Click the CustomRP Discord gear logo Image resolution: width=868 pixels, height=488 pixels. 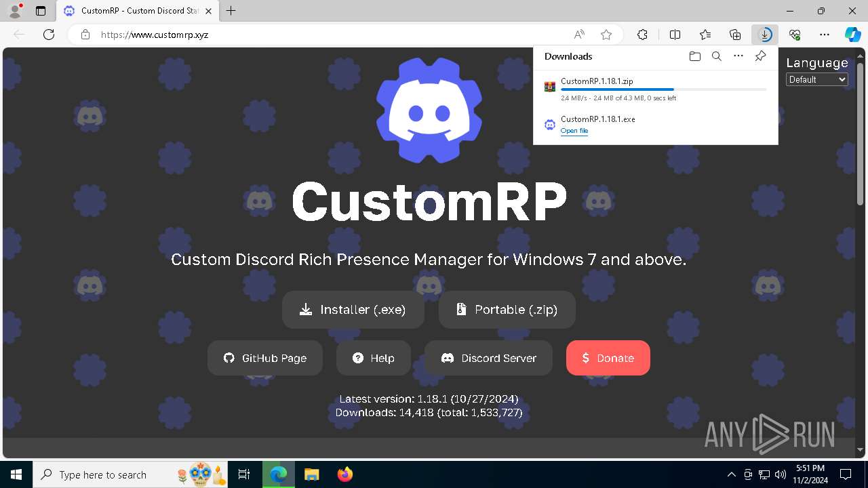click(x=429, y=110)
